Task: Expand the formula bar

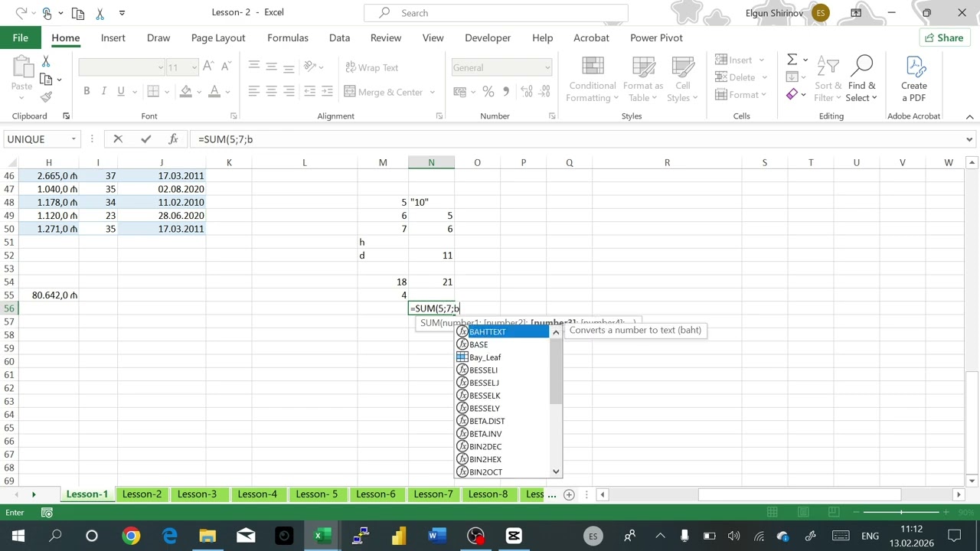Action: (x=969, y=139)
